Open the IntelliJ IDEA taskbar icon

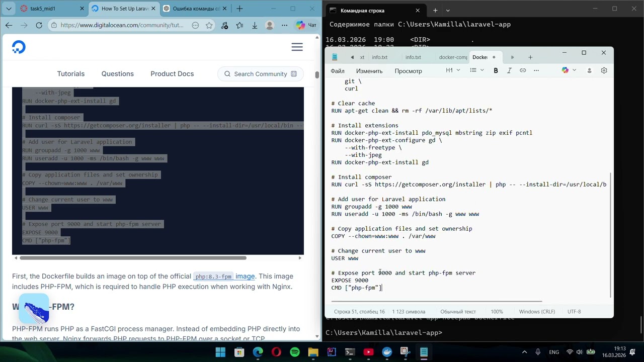(x=332, y=352)
